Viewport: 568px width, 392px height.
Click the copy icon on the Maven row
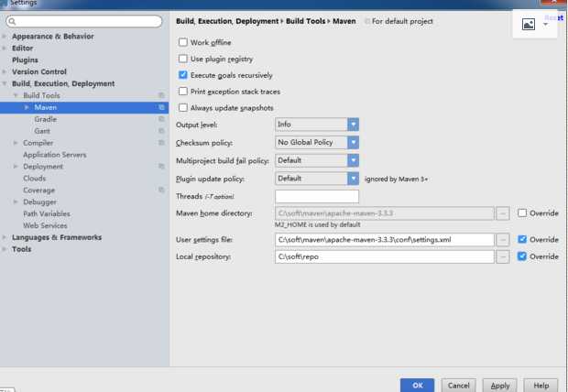pos(161,107)
